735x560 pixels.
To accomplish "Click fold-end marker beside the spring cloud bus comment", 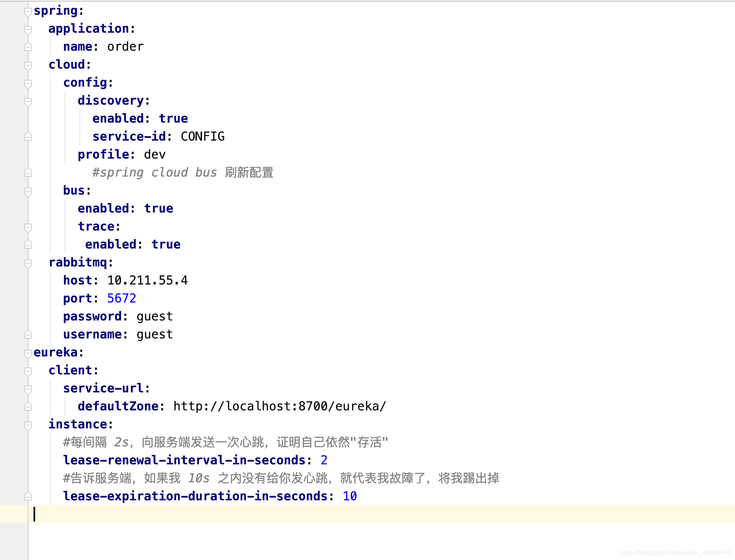I will 28,172.
